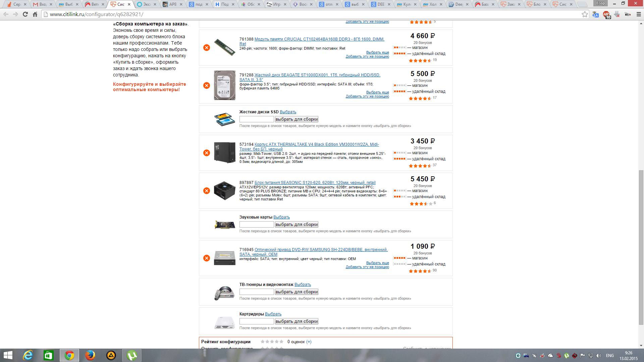
Task: Click the SSD drives product thumbnail
Action: [x=225, y=119]
